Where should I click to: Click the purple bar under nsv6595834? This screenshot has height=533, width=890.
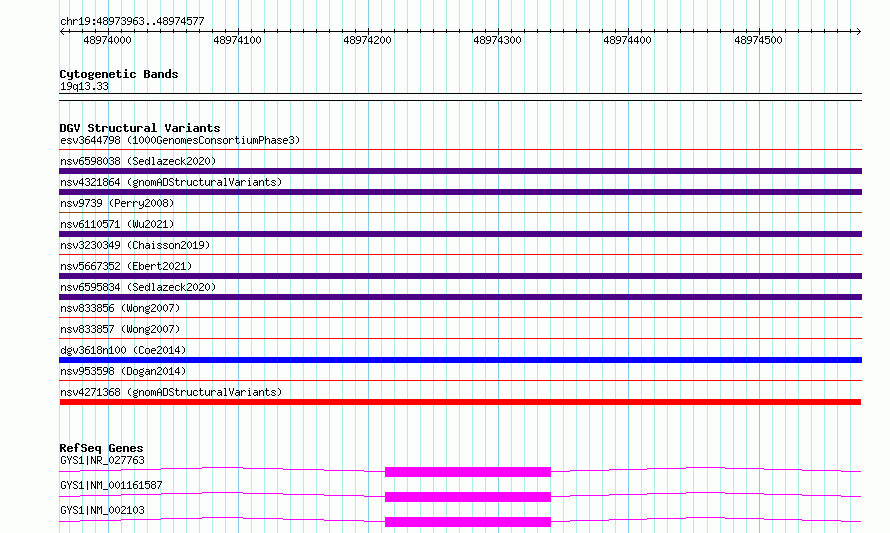point(460,297)
